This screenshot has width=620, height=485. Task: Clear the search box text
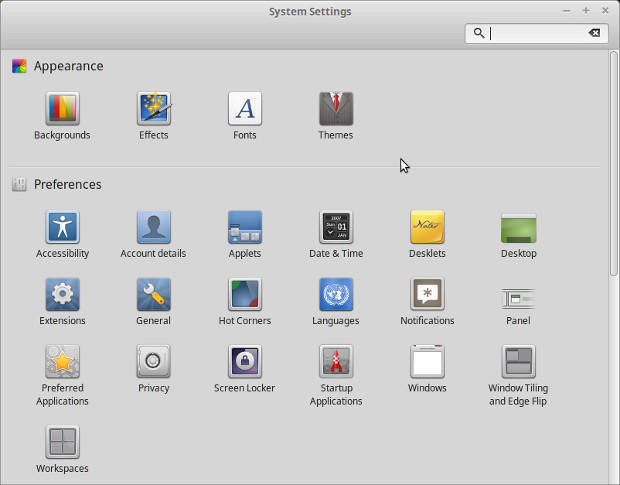pos(595,33)
